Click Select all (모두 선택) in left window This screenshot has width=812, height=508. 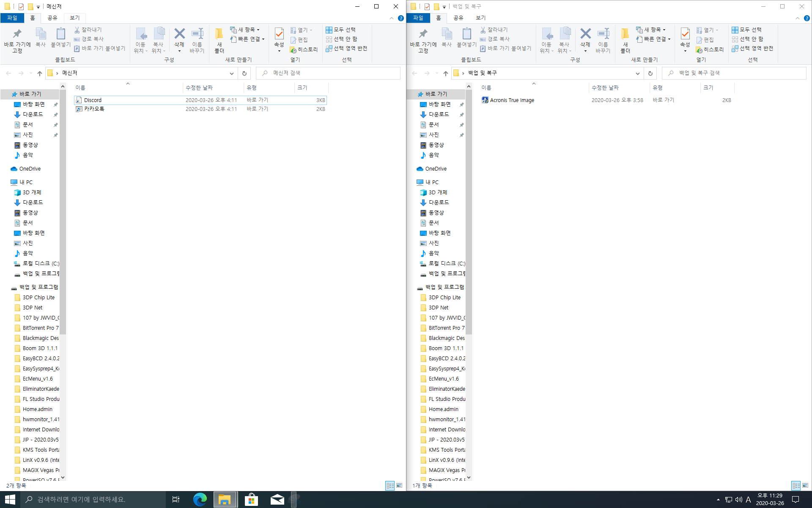(x=340, y=30)
